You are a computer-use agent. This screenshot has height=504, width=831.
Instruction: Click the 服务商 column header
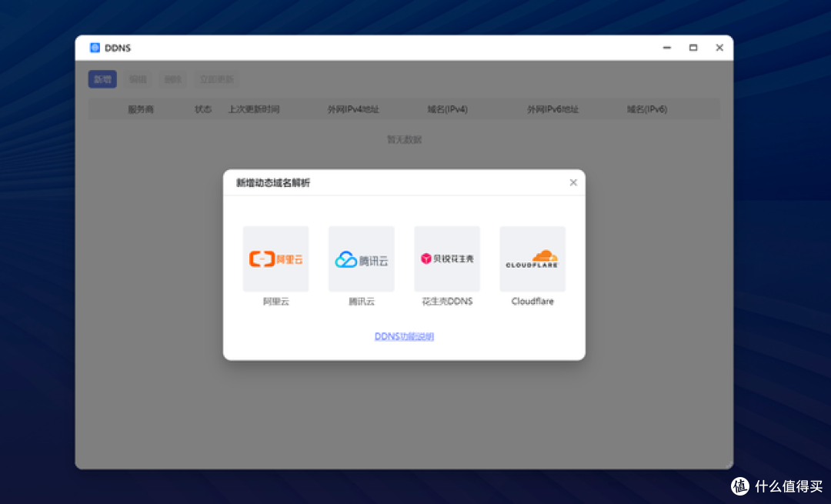coord(141,109)
